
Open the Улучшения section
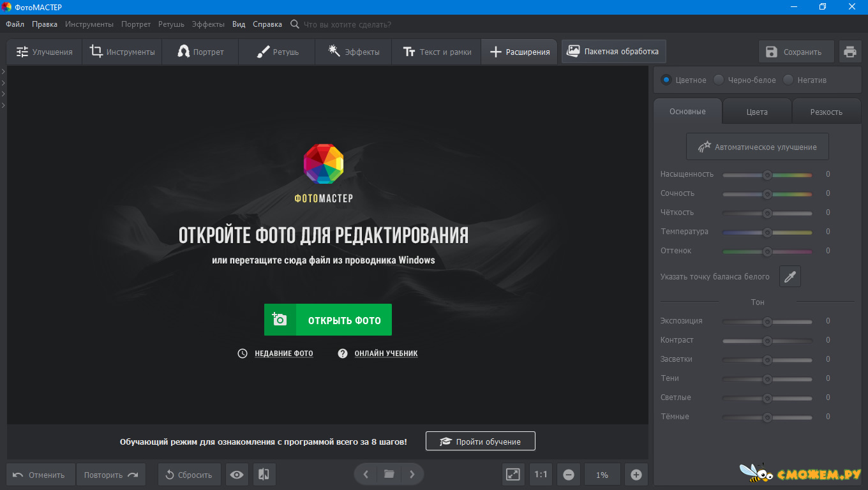click(x=44, y=52)
